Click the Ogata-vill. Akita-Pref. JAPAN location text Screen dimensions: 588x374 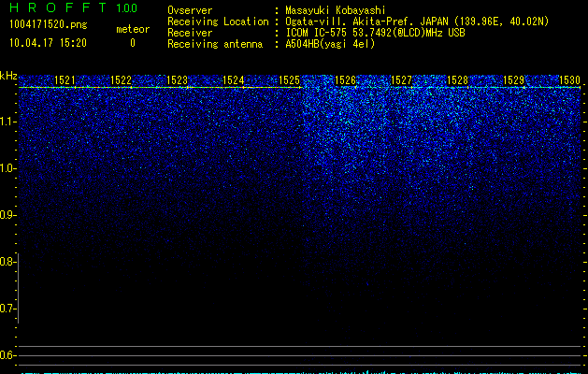pos(417,22)
